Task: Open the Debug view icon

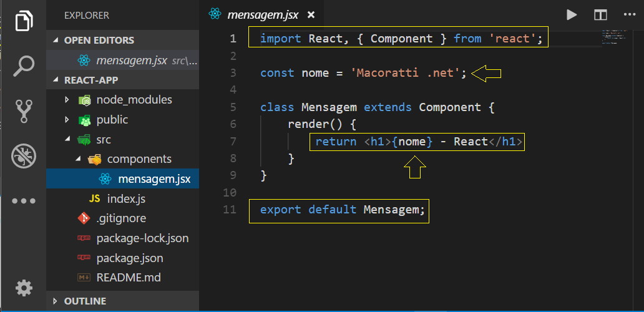Action: click(24, 156)
